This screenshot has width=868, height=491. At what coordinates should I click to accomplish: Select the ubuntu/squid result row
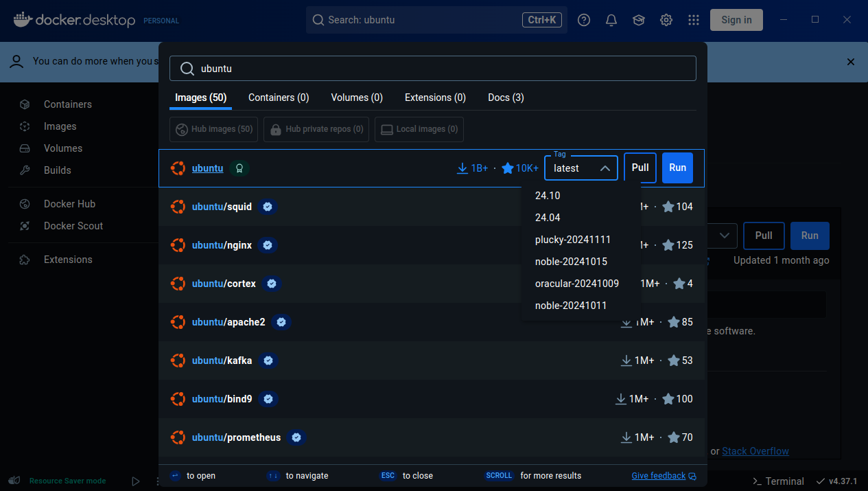click(433, 207)
